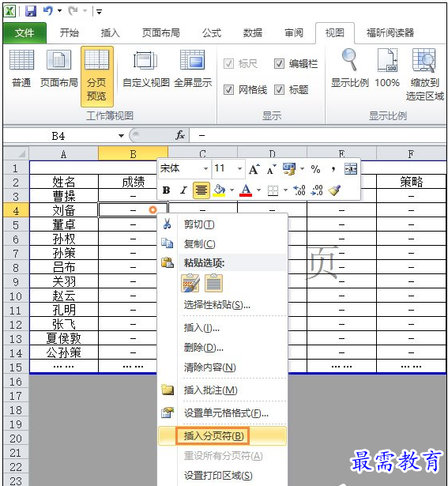Screen dimensions: 448x486
Task: Click the Name Box showing B4
Action: (59, 136)
